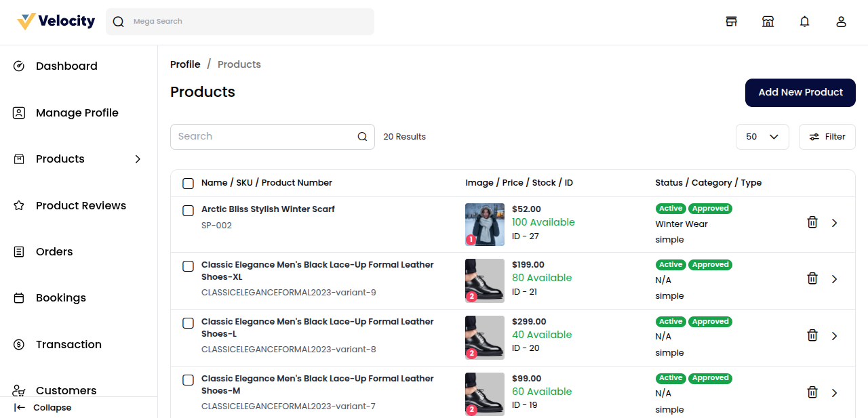868x418 pixels.
Task: Click the Profile breadcrumb link
Action: pyautogui.click(x=185, y=64)
